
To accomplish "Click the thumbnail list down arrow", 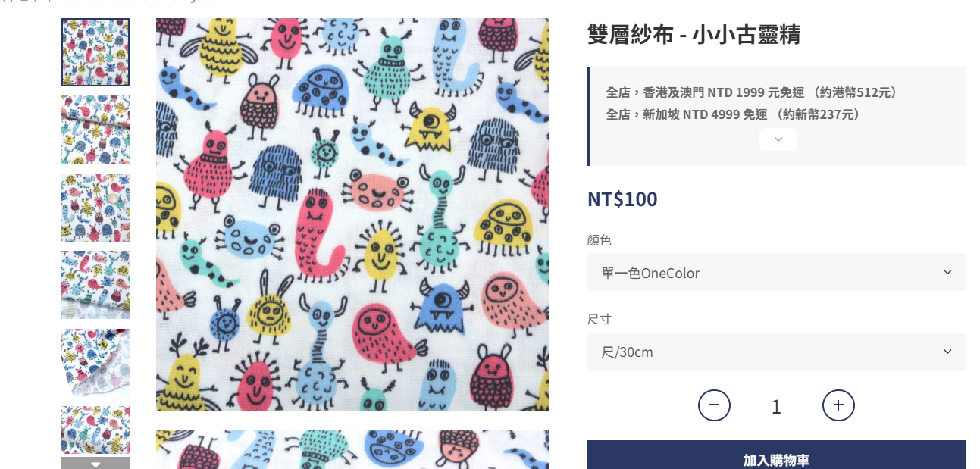I will [95, 464].
